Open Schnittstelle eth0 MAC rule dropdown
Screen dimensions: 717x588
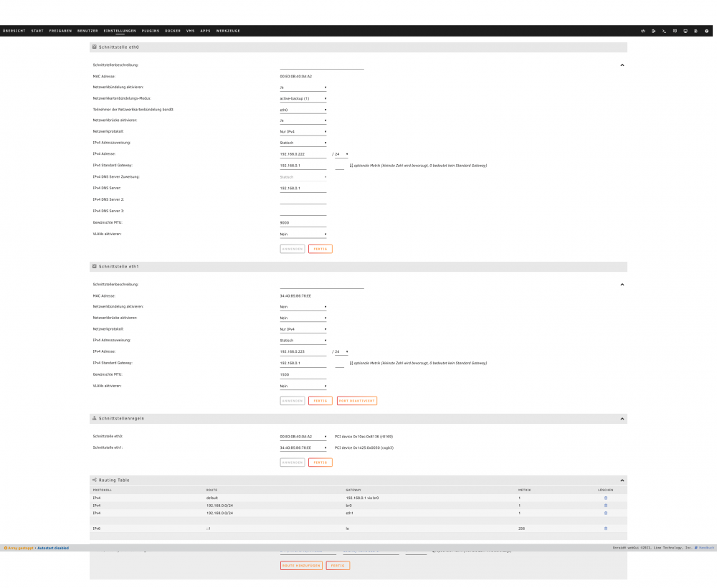click(303, 437)
